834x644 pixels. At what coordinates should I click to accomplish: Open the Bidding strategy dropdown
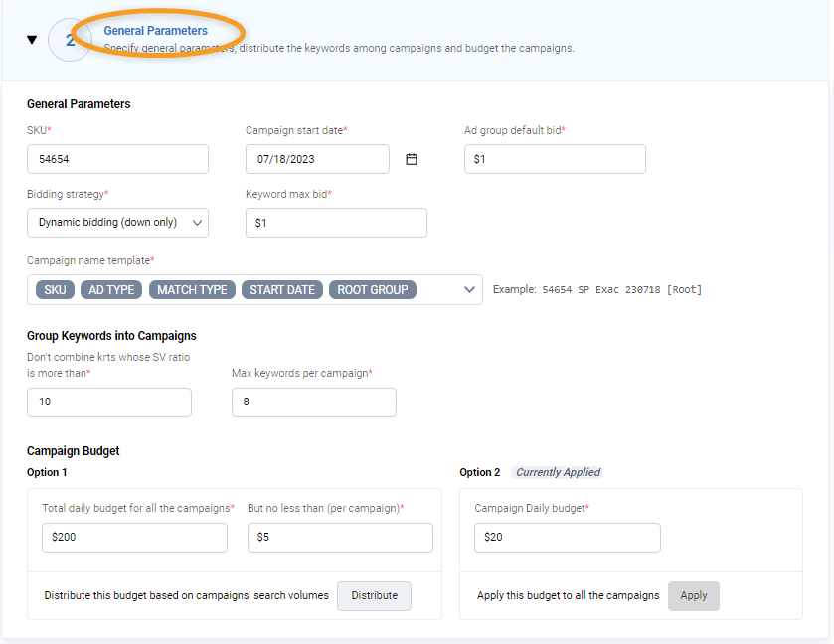[x=117, y=223]
